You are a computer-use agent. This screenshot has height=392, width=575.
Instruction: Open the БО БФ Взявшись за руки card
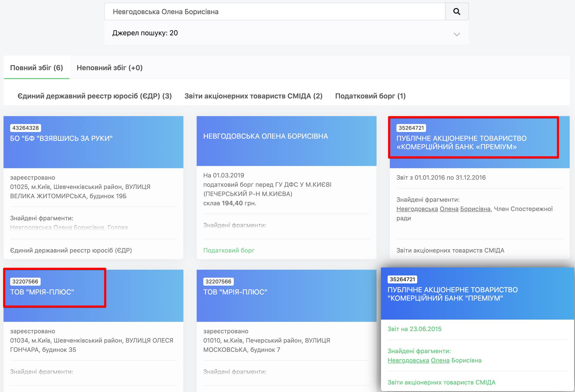[x=61, y=138]
